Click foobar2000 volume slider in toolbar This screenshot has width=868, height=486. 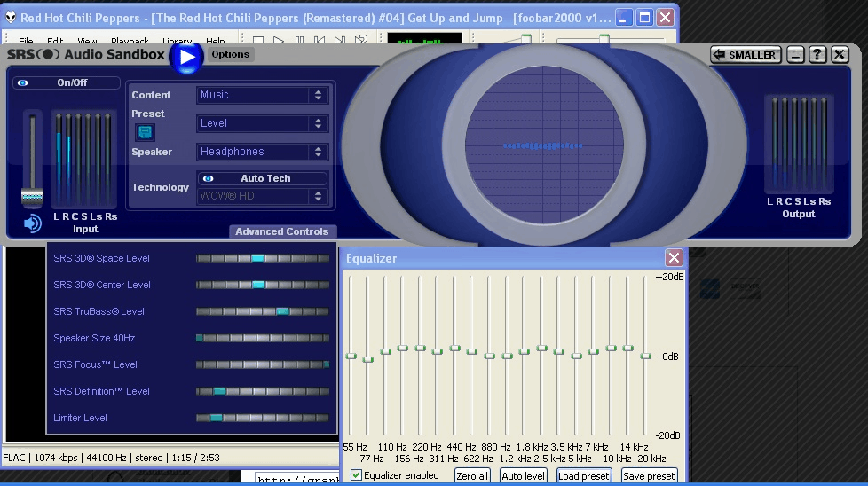coord(516,39)
